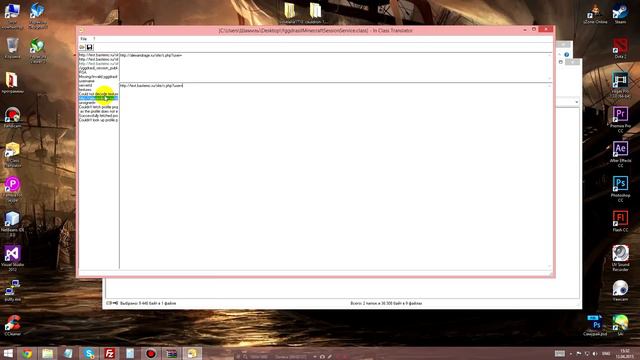Open the Recycle Bin desktop icon

click(12, 48)
